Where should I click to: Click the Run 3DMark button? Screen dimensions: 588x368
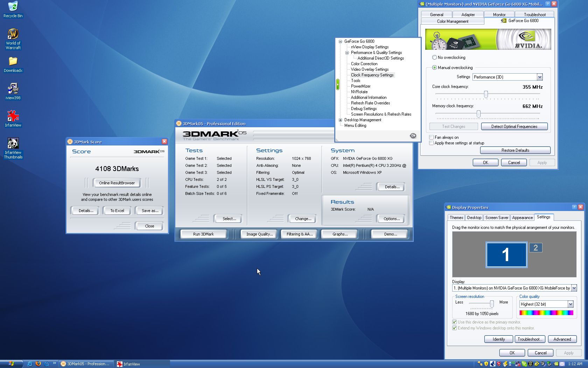click(x=203, y=234)
